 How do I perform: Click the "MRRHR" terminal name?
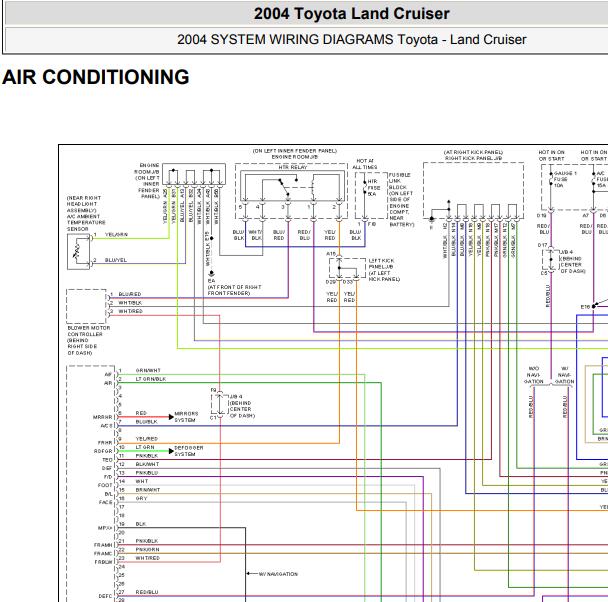[102, 417]
